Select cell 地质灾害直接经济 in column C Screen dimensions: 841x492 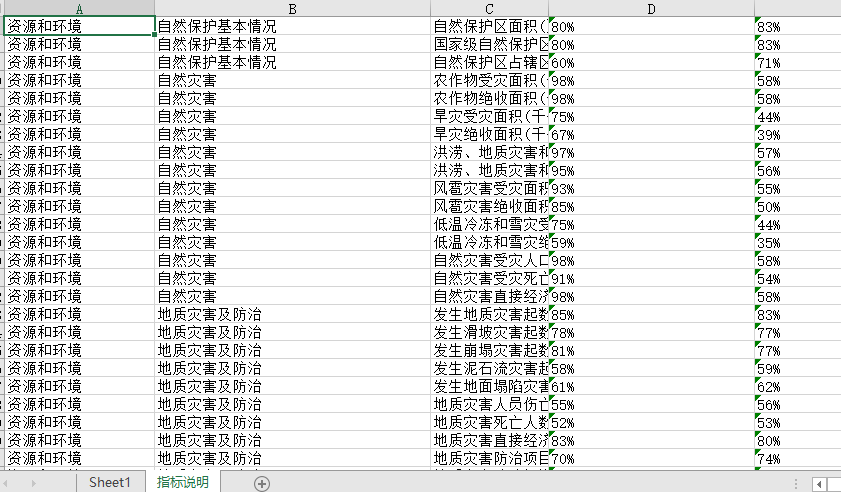[489, 440]
